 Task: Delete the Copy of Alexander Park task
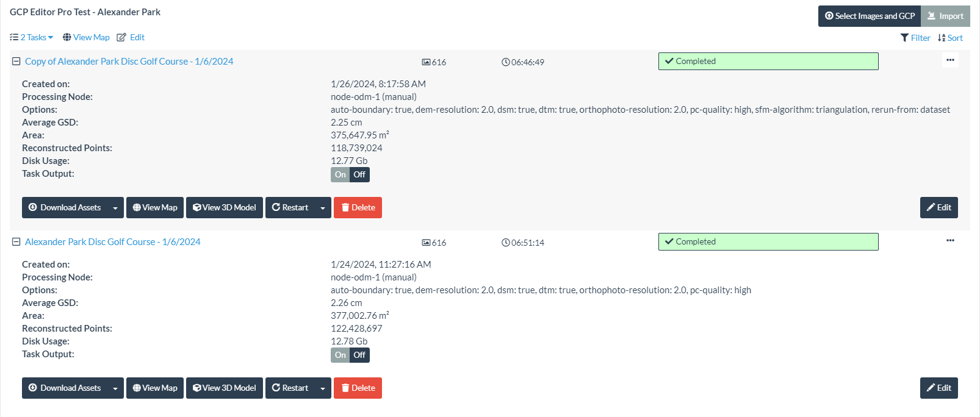click(358, 207)
